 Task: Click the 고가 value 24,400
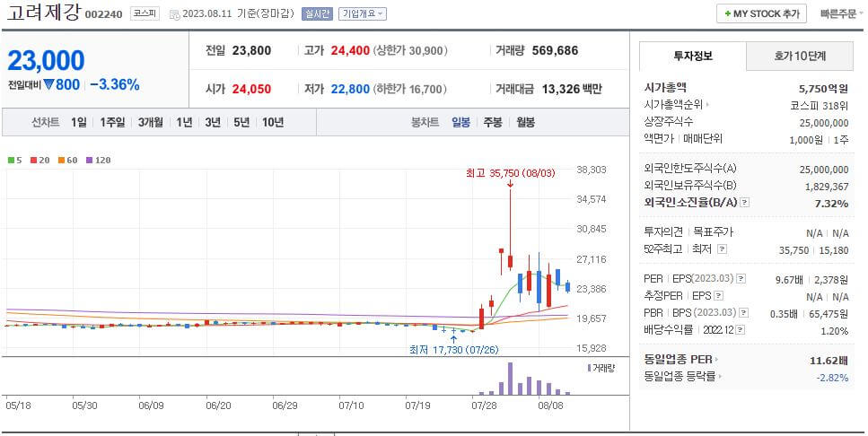pos(350,51)
